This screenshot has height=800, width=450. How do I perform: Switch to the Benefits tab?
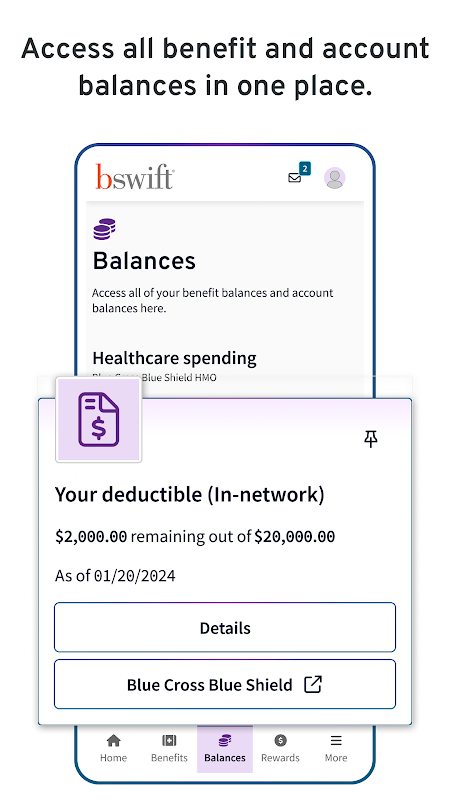tap(169, 748)
